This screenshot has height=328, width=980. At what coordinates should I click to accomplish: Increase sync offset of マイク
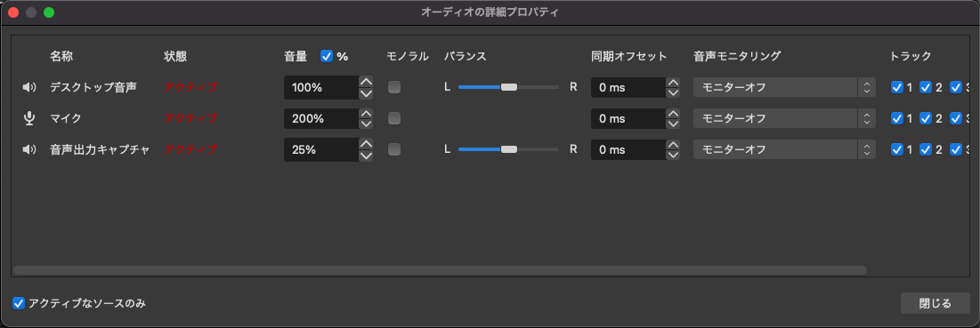[x=673, y=114]
